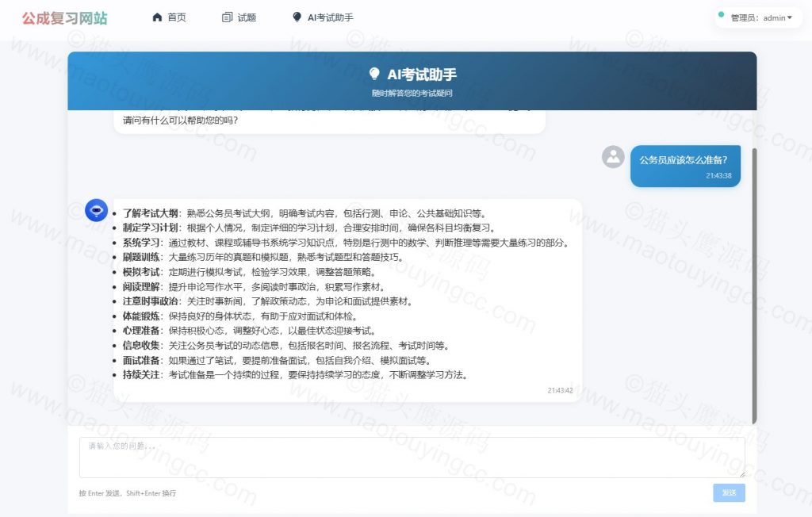Click the 公成复习网站 site logo
This screenshot has width=812, height=517.
tap(65, 18)
